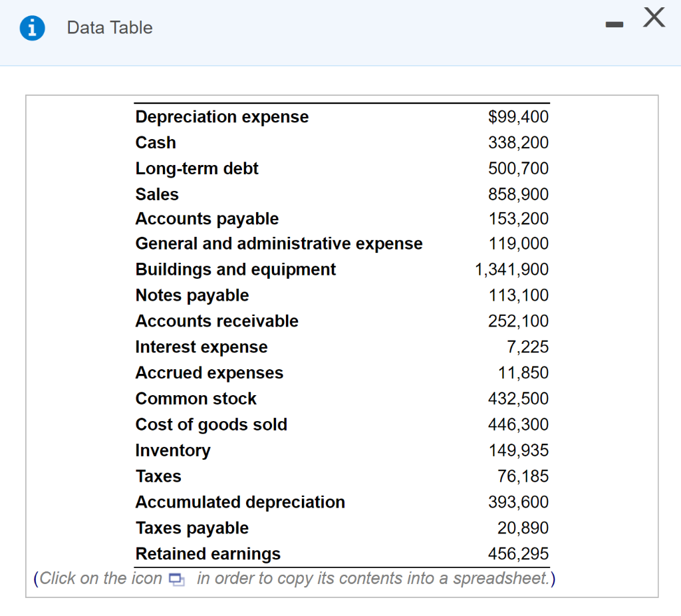The width and height of the screenshot is (681, 616).
Task: Close the Data Table window
Action: [654, 19]
